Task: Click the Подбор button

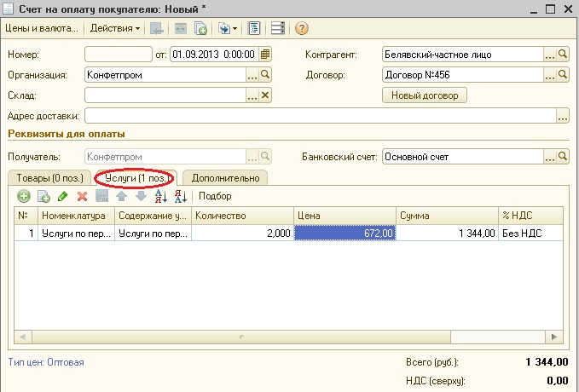Action: (215, 196)
